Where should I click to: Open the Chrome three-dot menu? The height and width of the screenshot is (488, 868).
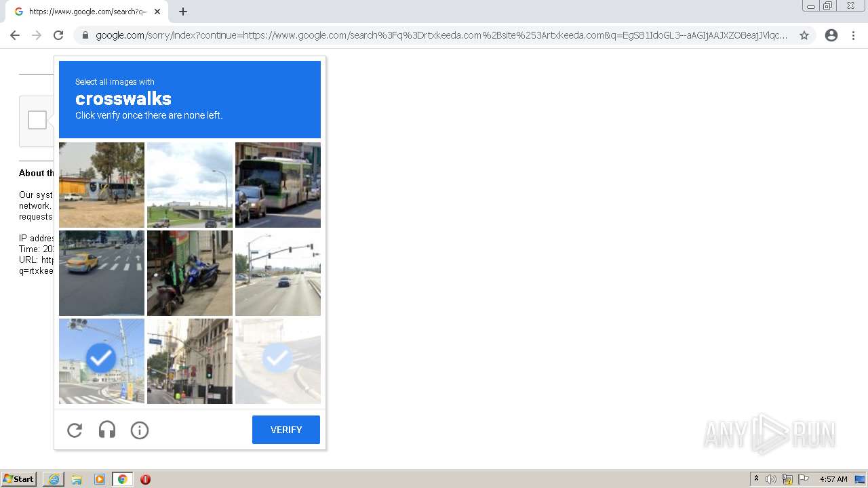[x=854, y=35]
